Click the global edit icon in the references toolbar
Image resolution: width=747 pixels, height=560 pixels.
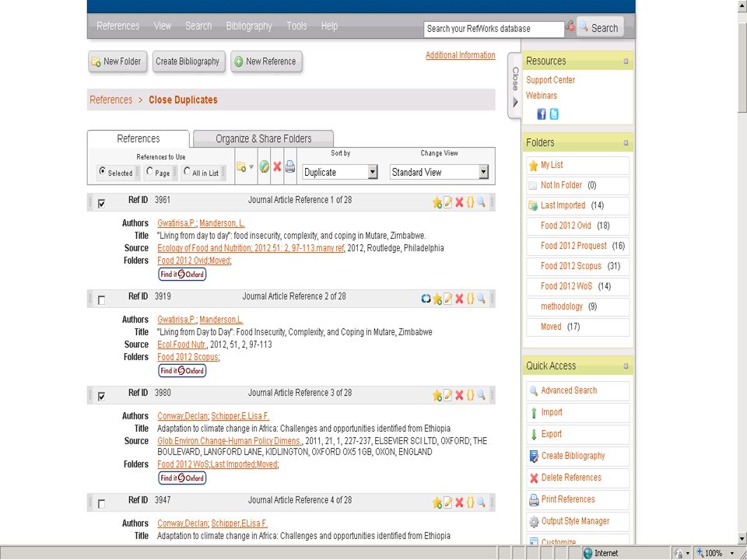click(x=265, y=166)
